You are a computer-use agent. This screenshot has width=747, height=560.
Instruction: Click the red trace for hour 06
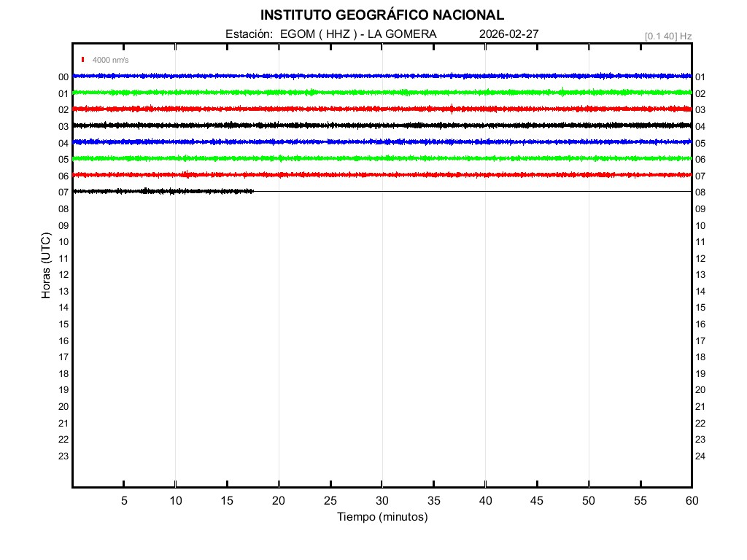coord(382,175)
